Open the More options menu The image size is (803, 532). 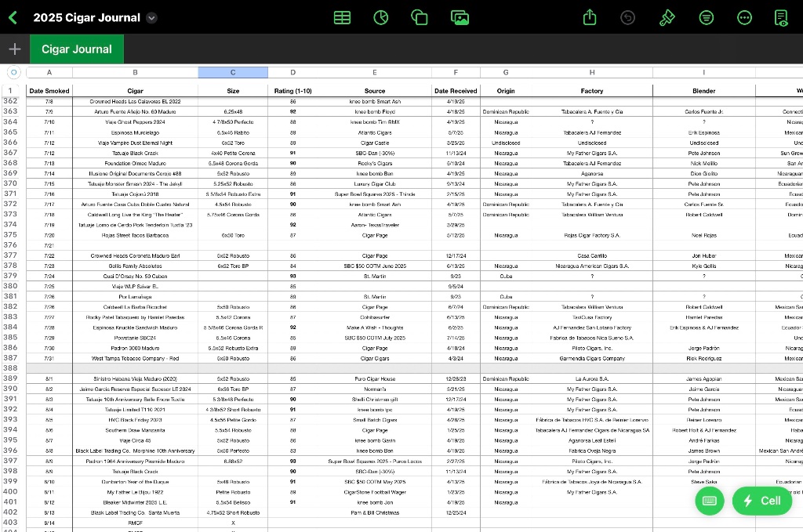pos(744,17)
